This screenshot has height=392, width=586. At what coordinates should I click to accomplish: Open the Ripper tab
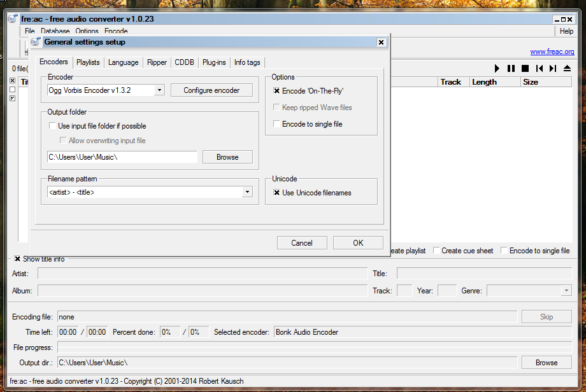tap(157, 62)
